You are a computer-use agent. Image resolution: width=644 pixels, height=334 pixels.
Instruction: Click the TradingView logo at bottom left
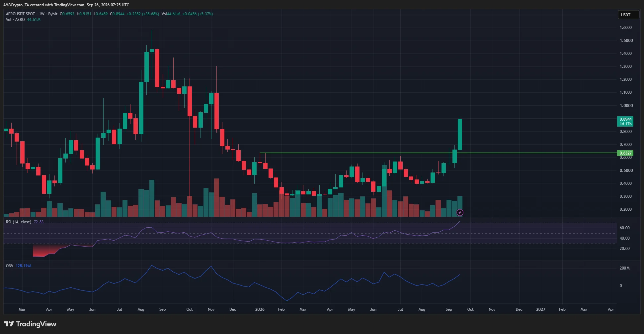point(30,324)
